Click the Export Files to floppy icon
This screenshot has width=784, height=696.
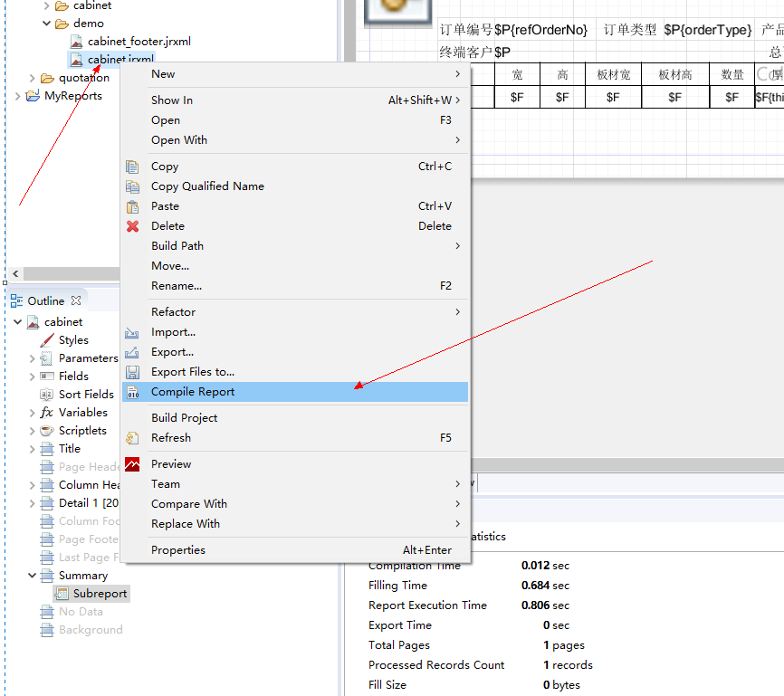coord(132,373)
